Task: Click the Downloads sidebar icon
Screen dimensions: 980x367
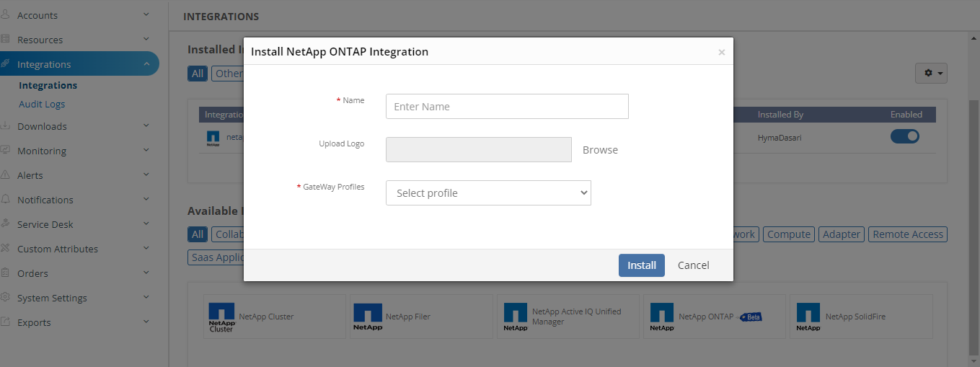Action: tap(5, 125)
